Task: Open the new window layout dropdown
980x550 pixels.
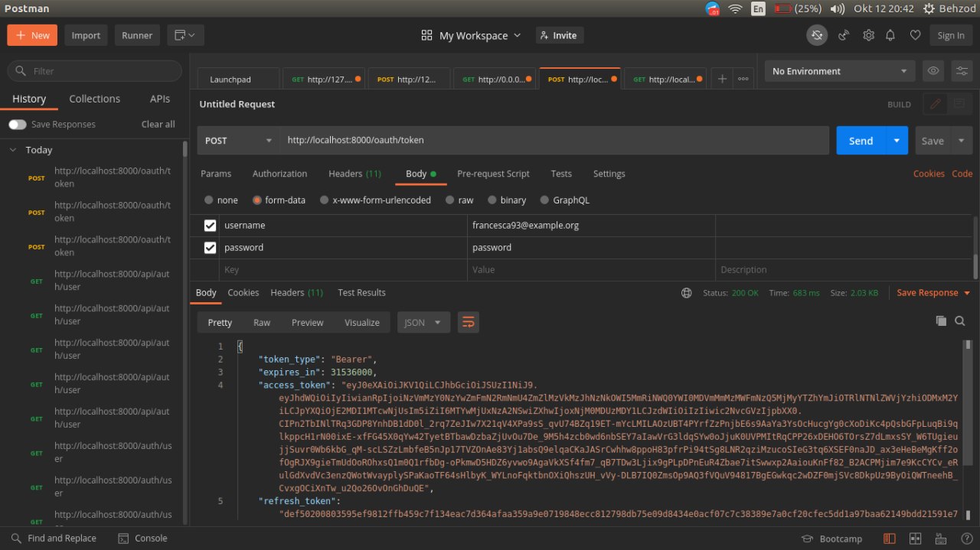Action: (185, 35)
